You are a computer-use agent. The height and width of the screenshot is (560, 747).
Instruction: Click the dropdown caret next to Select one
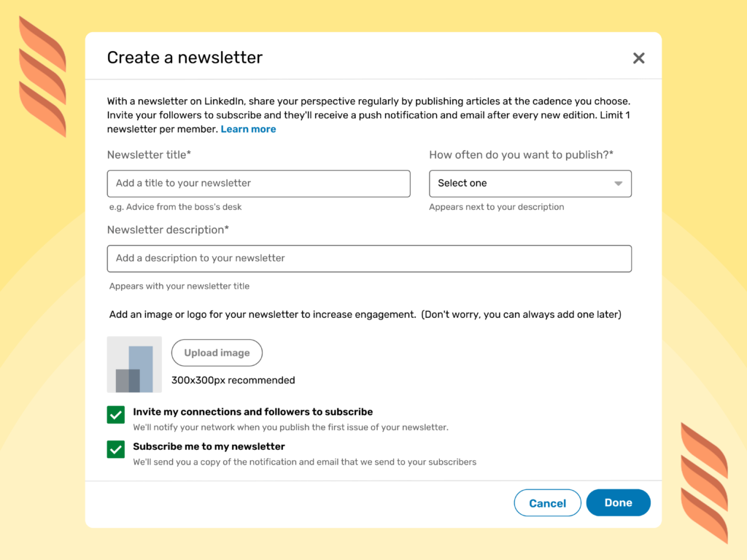click(x=619, y=183)
